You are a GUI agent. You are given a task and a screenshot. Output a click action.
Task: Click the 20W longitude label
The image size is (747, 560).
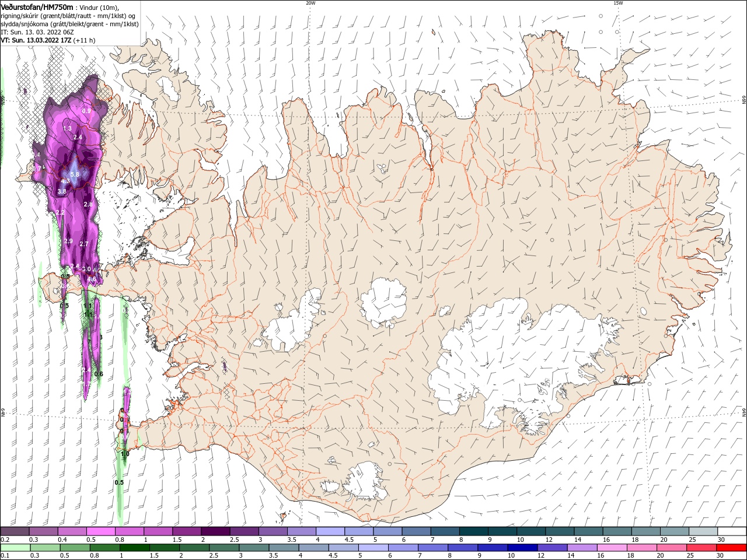[310, 3]
